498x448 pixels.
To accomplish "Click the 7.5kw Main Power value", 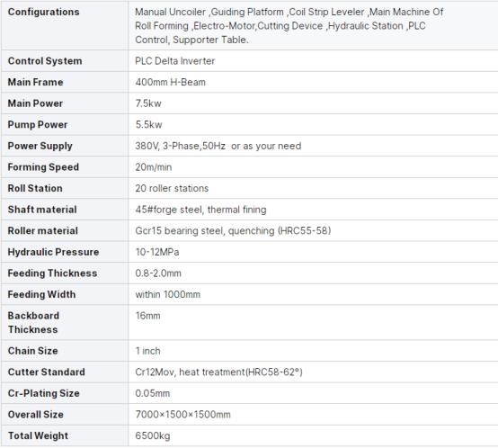I will pyautogui.click(x=148, y=103).
